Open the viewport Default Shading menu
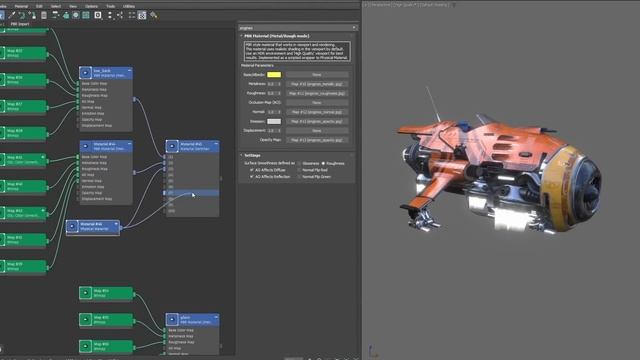This screenshot has height=360, width=640. pos(434,5)
